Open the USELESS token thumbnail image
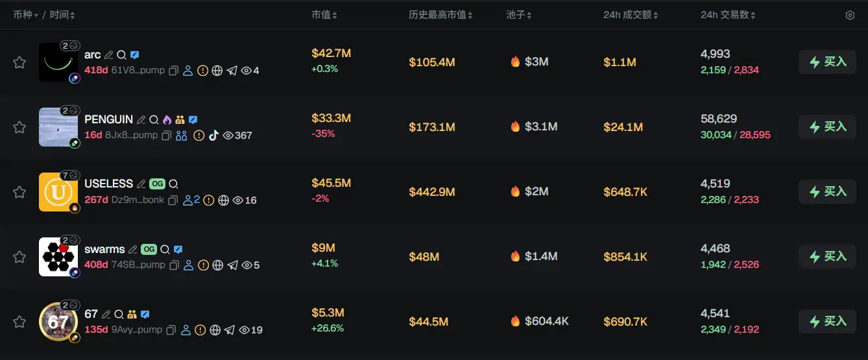The width and height of the screenshot is (868, 360). [x=58, y=192]
